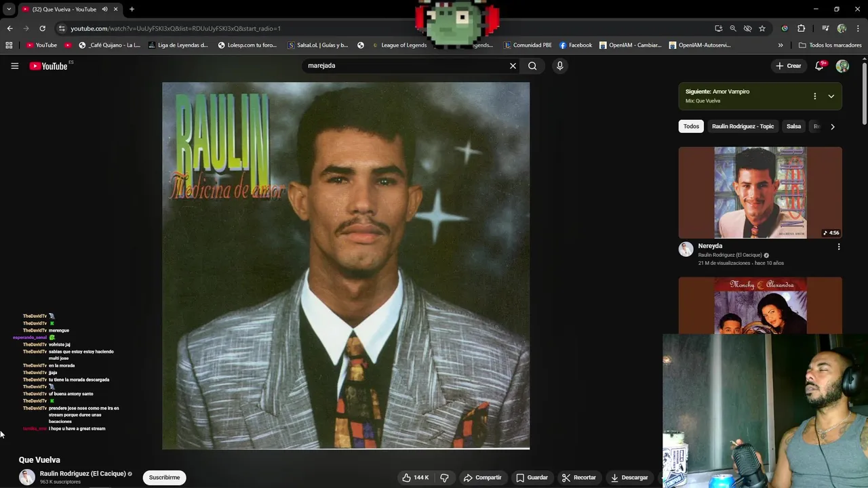Open the Nereyda video title
Screen dimensions: 868x488
point(710,246)
